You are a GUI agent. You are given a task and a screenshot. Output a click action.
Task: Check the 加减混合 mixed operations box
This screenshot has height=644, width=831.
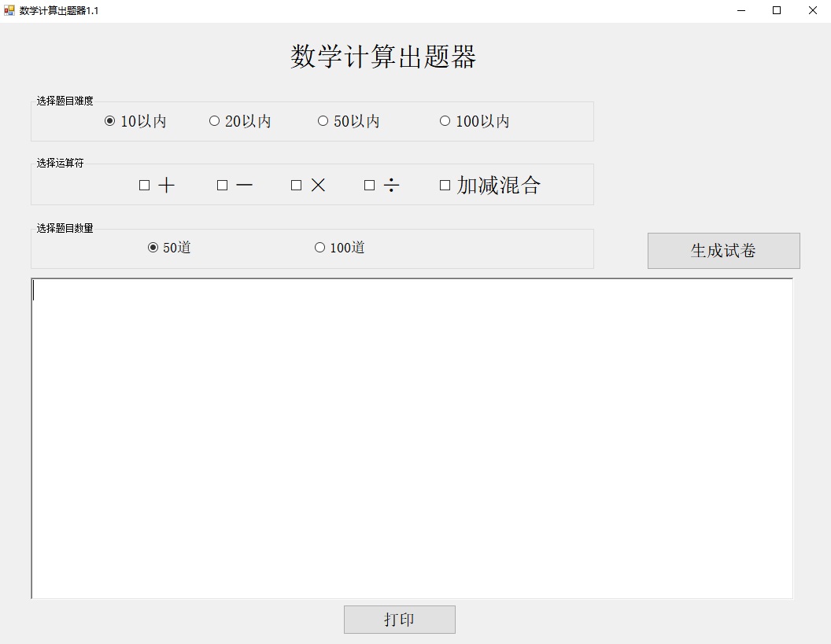[490, 185]
